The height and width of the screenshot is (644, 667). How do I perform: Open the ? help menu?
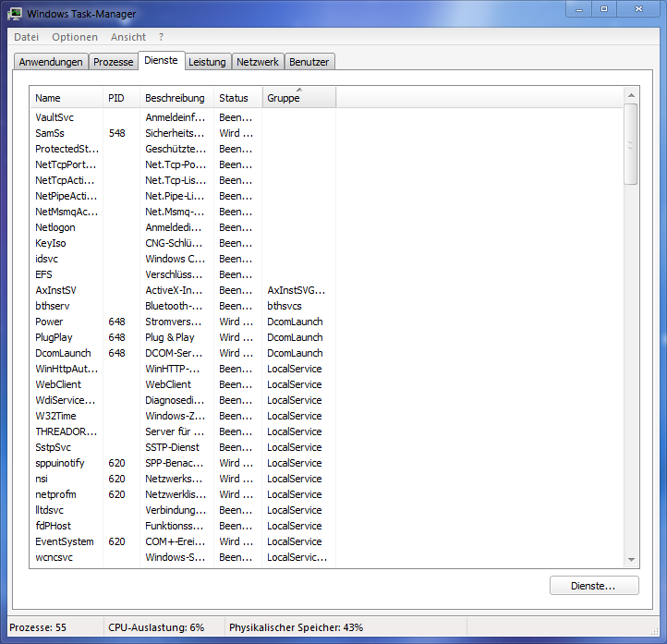click(x=162, y=37)
